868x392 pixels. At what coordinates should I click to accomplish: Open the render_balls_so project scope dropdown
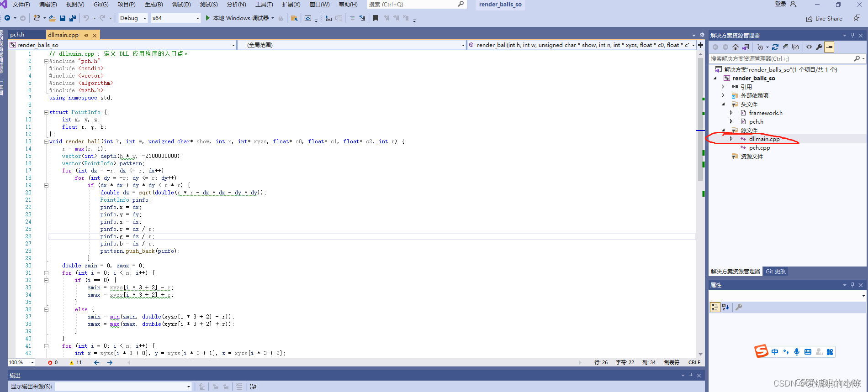click(122, 45)
